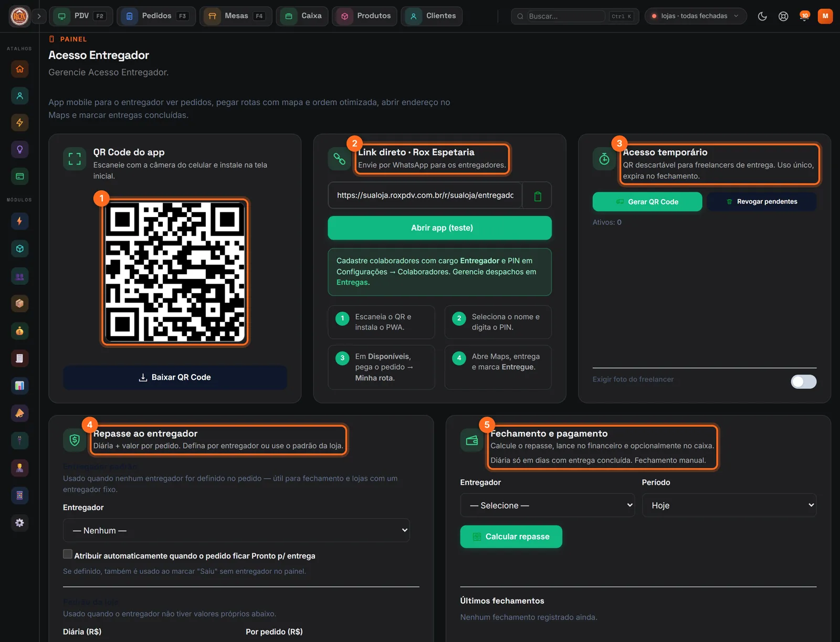
Task: Click the "Por pedido (R$)" label
Action: pyautogui.click(x=274, y=631)
